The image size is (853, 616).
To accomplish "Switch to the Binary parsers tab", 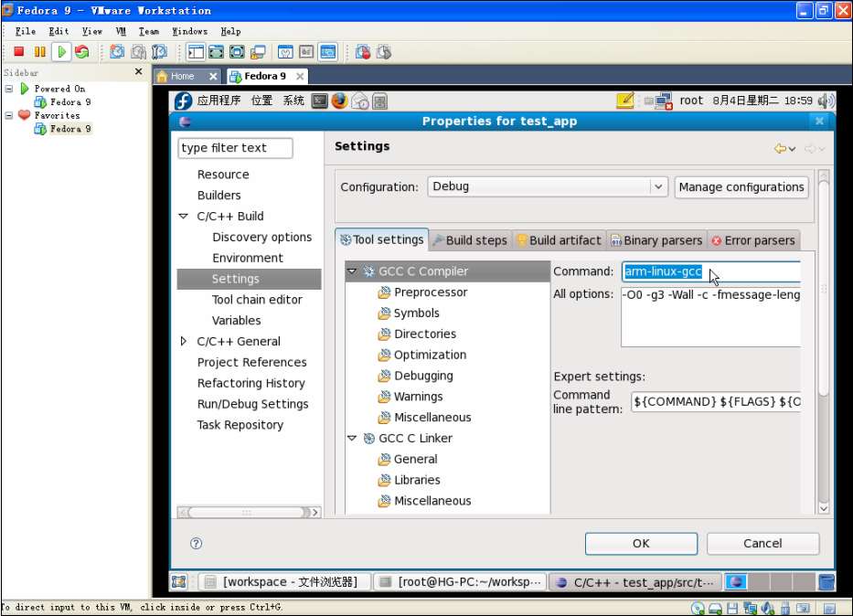I will click(x=656, y=239).
